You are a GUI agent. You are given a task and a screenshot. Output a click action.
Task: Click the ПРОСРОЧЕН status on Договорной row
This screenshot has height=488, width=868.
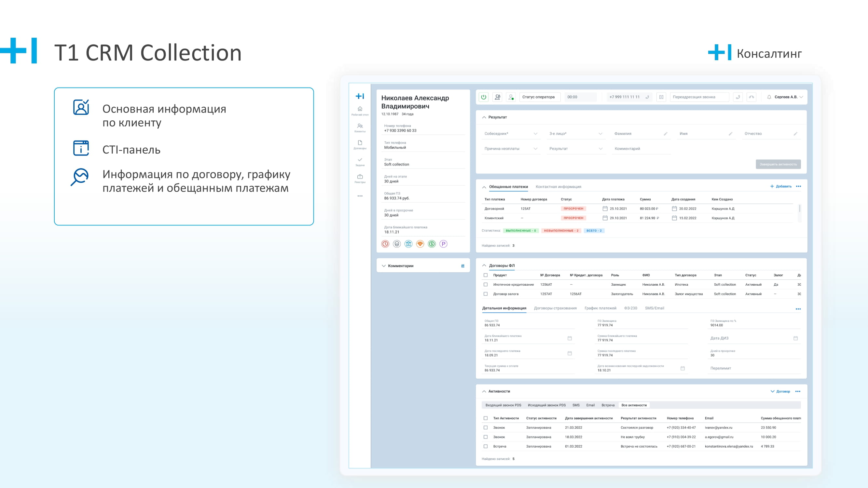pos(573,209)
